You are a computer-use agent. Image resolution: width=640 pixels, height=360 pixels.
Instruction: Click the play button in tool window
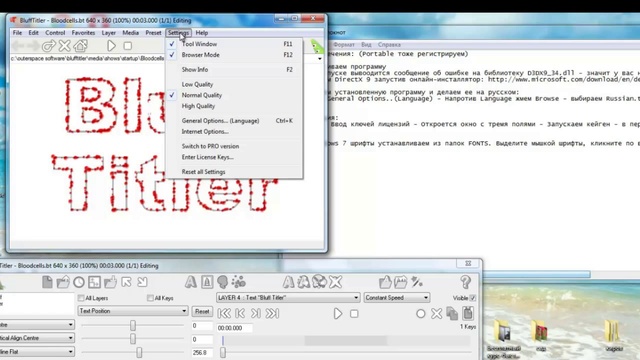(x=338, y=313)
